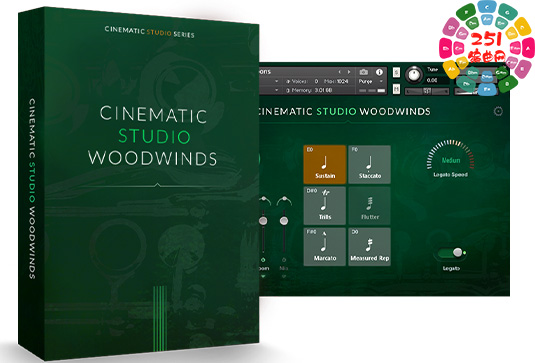Click the Tune value field 0.00
The image size is (535, 363).
[x=436, y=80]
